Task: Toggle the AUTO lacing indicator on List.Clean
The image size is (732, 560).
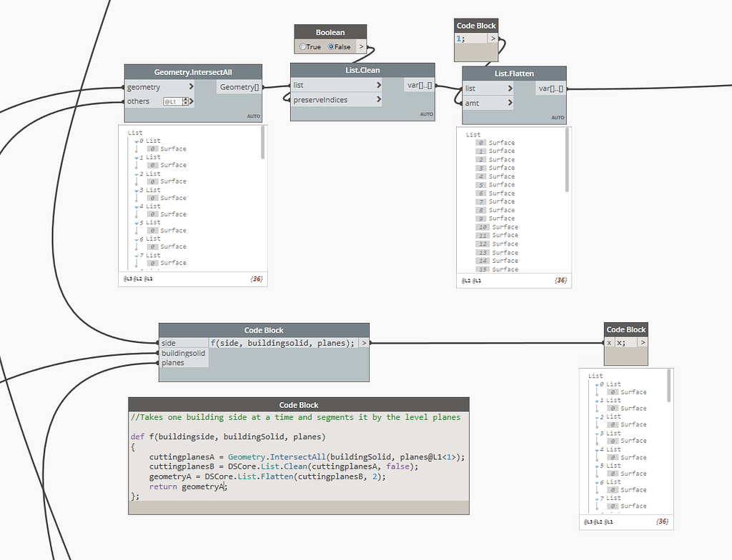Action: pos(425,114)
